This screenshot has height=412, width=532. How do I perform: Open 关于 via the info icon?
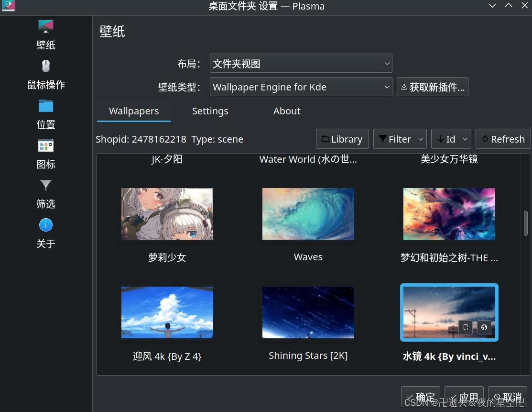45,225
